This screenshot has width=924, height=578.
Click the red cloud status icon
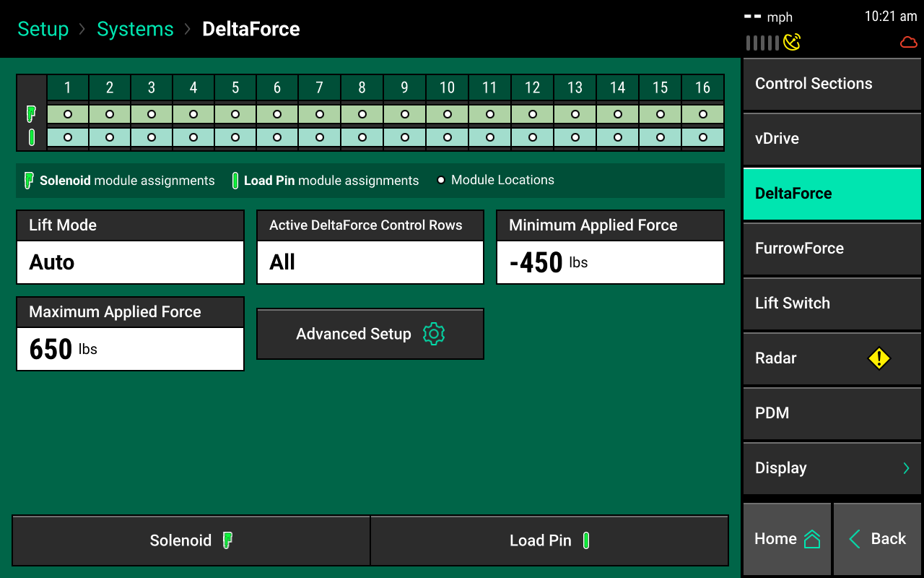pyautogui.click(x=908, y=43)
